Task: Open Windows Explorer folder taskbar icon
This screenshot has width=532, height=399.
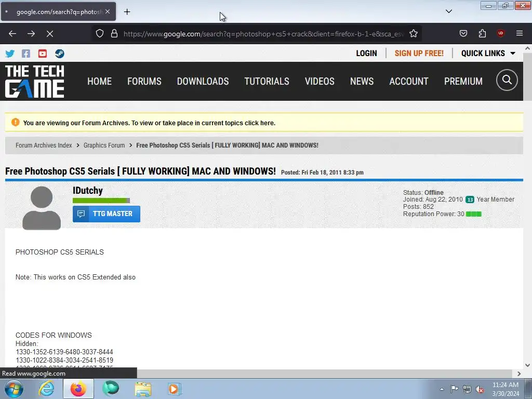Action: pyautogui.click(x=143, y=389)
